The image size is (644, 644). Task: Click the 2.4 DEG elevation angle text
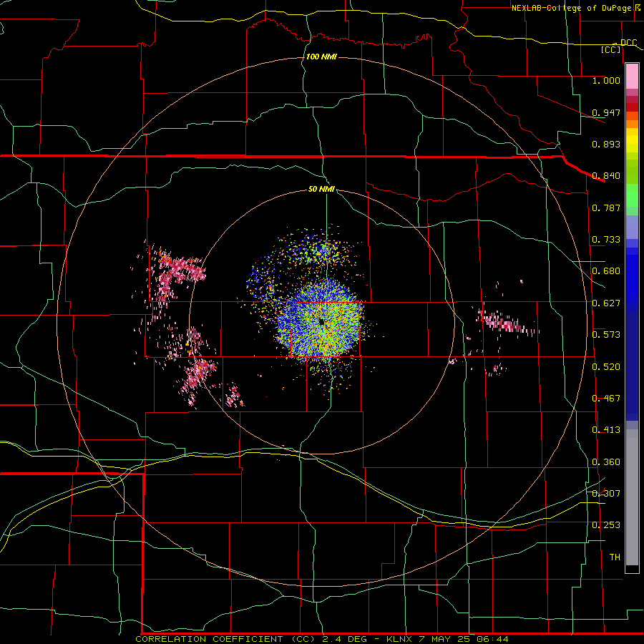(x=345, y=639)
